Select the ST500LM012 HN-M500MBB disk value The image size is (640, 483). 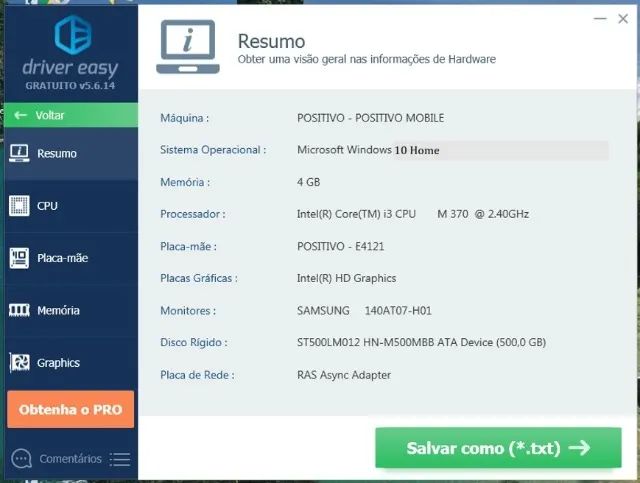tap(421, 343)
